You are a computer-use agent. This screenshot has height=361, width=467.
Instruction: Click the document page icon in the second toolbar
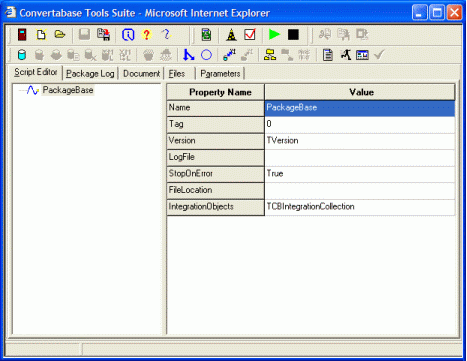point(328,55)
